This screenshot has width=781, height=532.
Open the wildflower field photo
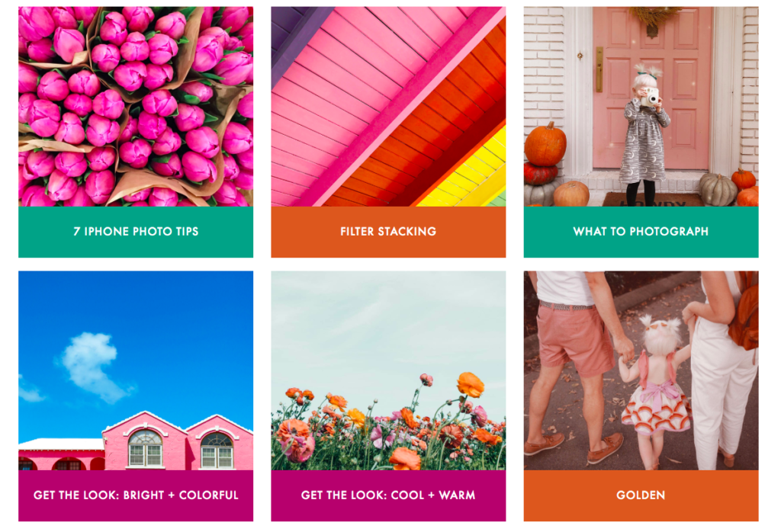coord(388,370)
